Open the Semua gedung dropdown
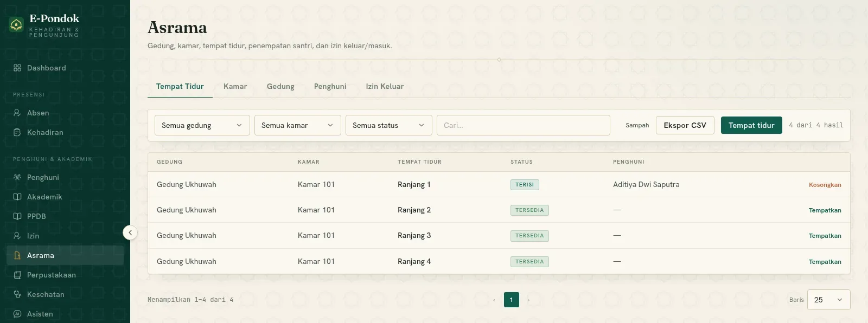The image size is (868, 323). pos(202,125)
